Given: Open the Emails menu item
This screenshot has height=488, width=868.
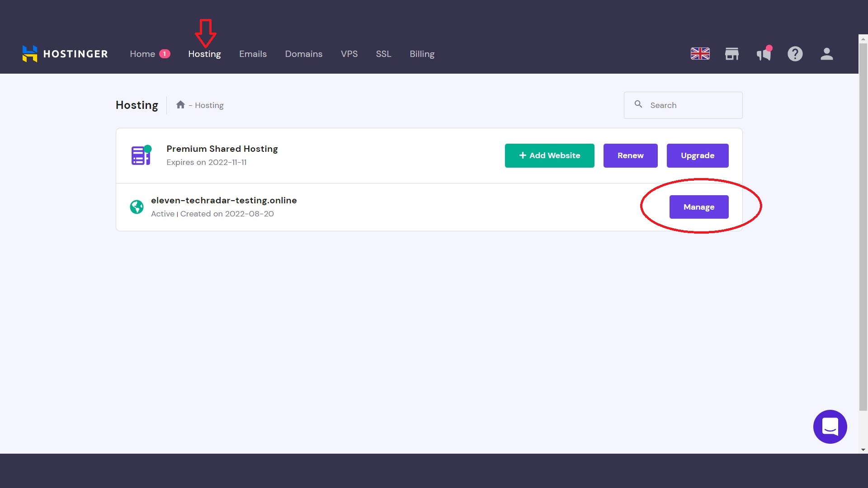Looking at the screenshot, I should point(253,54).
